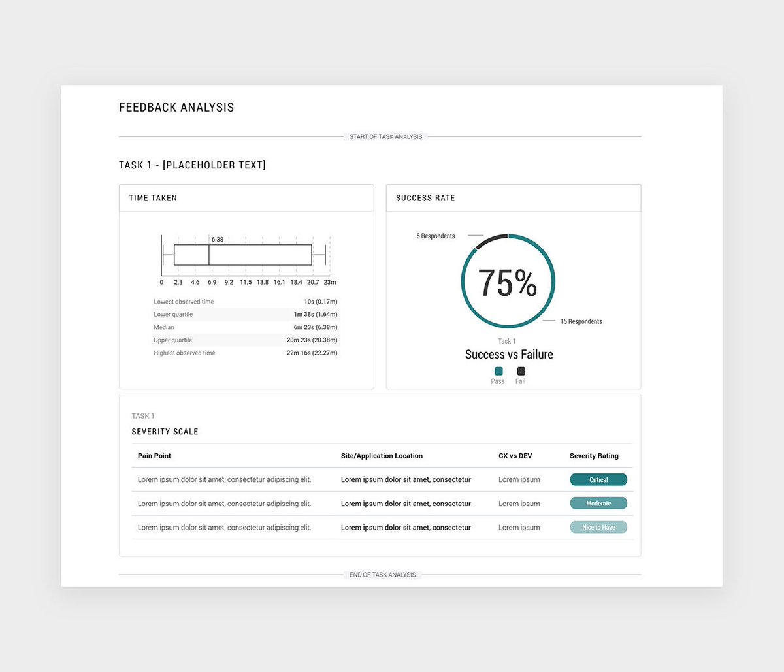Select the teal Pass legend swatch
The height and width of the screenshot is (672, 784).
498,371
